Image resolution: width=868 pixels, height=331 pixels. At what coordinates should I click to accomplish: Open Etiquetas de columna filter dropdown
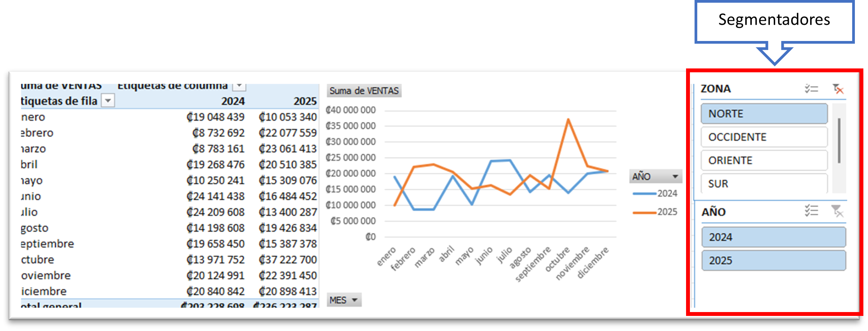tap(239, 86)
